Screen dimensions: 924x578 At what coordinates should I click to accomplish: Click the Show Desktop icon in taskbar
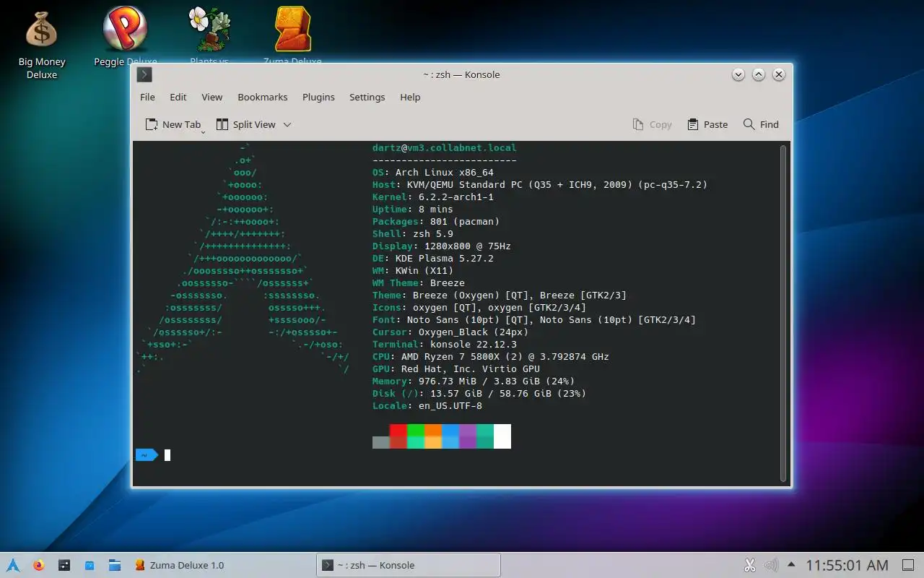pos(908,565)
